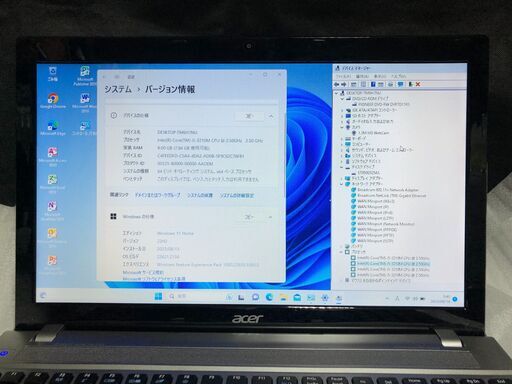The width and height of the screenshot is (512, 384).
Task: Open the View (表示) menu in Device Manager
Action: (x=380, y=76)
